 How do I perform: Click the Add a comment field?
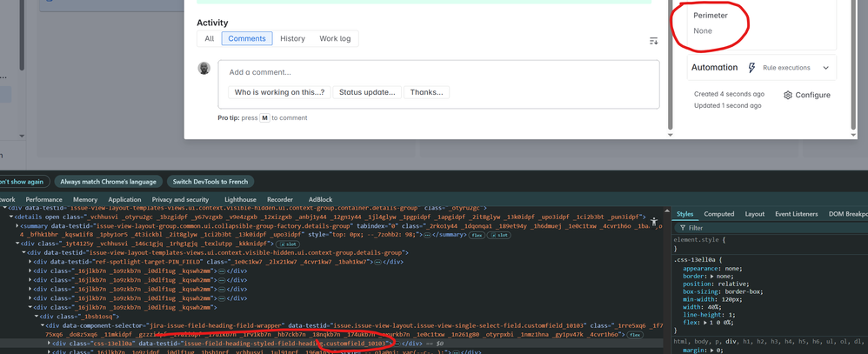click(x=438, y=72)
